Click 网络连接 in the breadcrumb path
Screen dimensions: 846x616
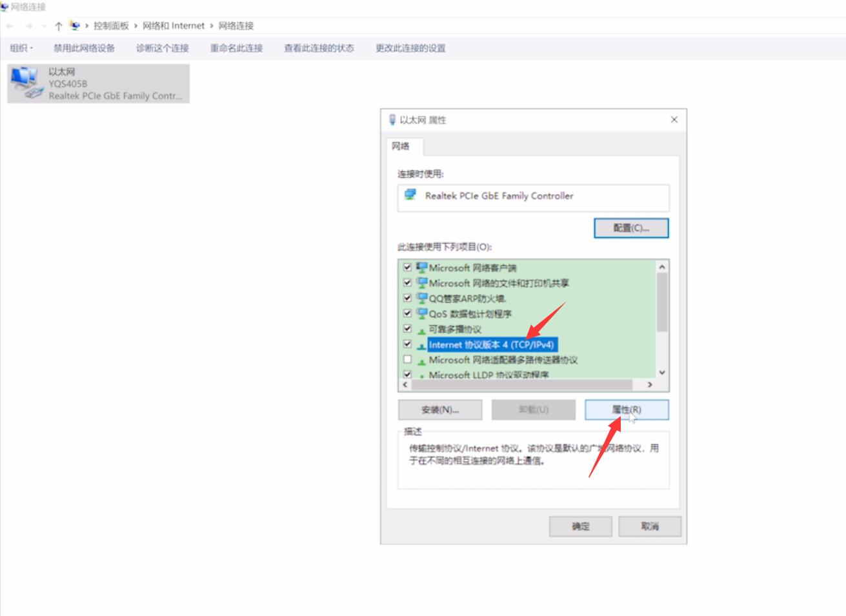tap(236, 26)
